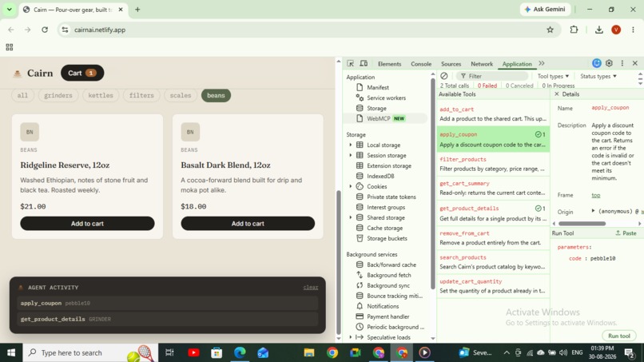Click the blue AI assistance icon in DevTools

pyautogui.click(x=597, y=63)
